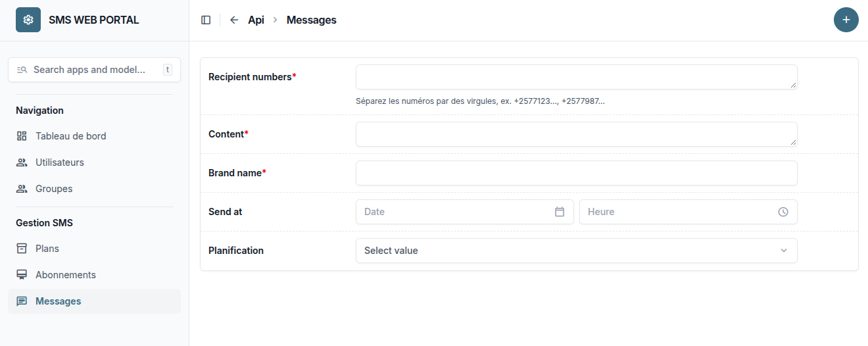Click the Plans archive box icon

(22, 249)
